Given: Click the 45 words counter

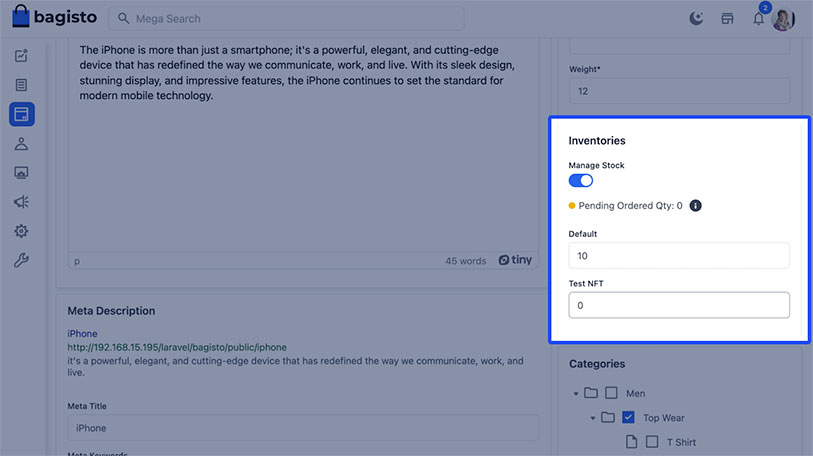Looking at the screenshot, I should click(x=466, y=261).
